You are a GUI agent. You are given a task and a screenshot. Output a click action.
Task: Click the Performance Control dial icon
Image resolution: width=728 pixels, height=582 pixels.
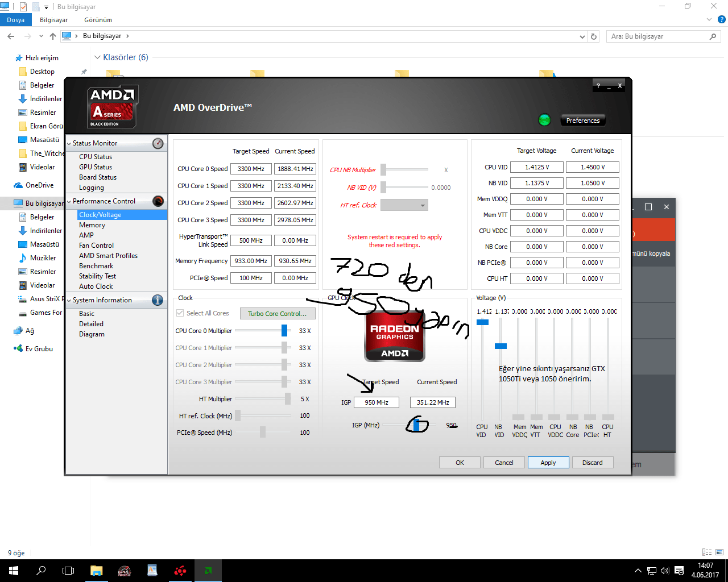[158, 201]
